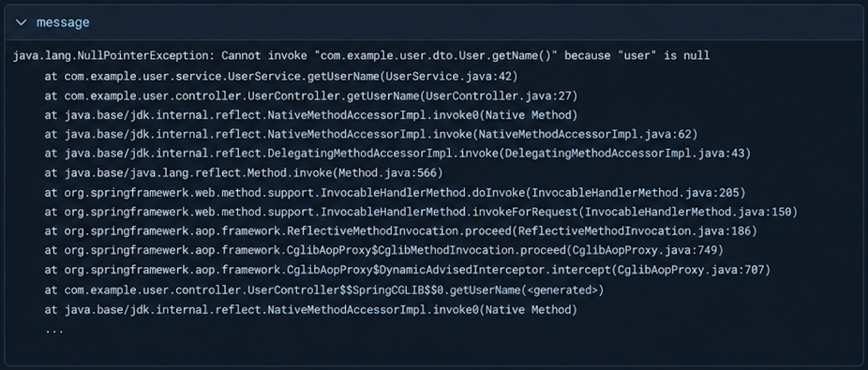This screenshot has height=370, width=868.
Task: Click the DelegatingMethodAccessorImpl.java:43 frame
Action: 398,154
